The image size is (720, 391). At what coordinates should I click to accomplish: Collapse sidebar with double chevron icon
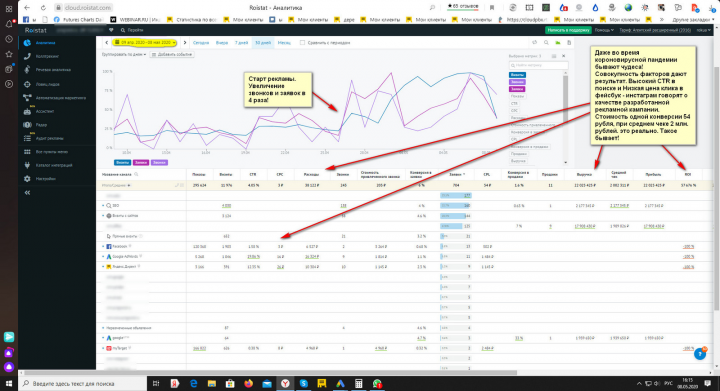27,193
